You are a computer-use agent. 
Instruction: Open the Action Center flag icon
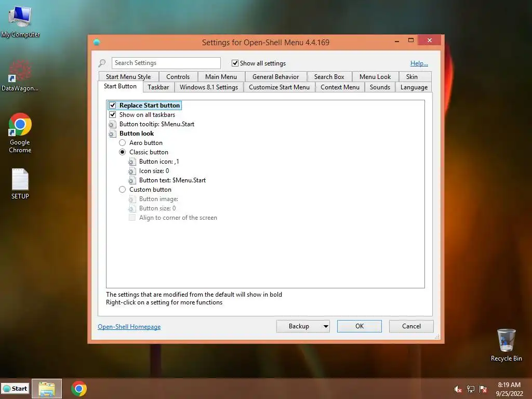(x=483, y=389)
